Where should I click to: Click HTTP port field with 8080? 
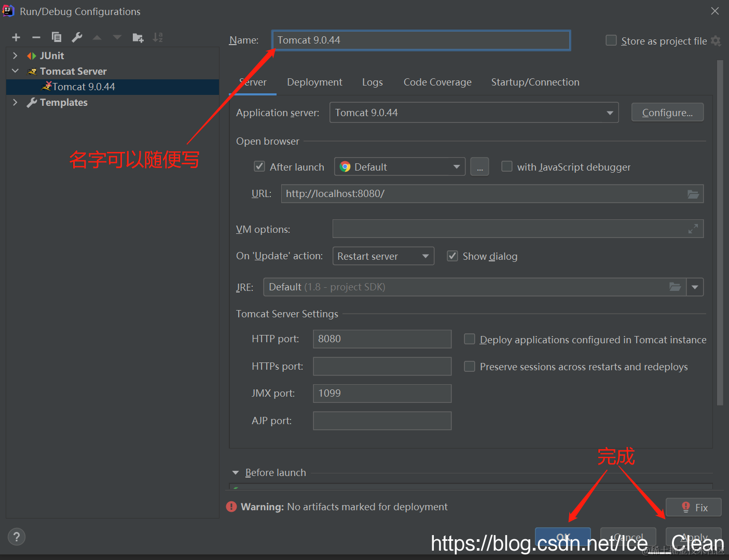382,339
